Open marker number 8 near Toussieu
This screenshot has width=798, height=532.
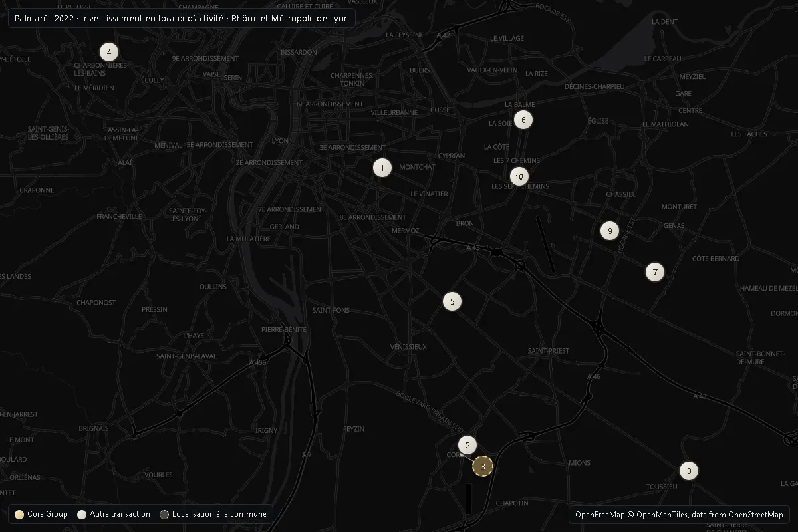pyautogui.click(x=689, y=471)
